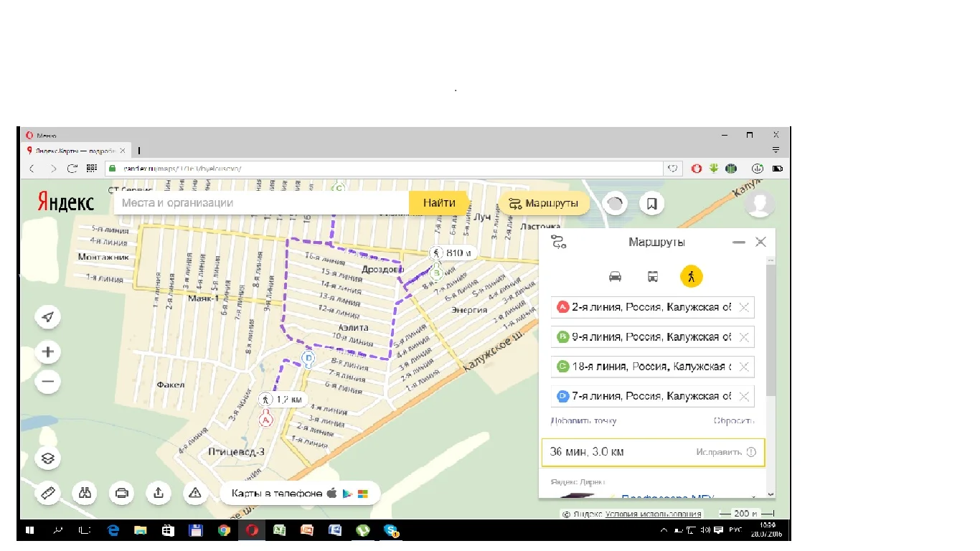The image size is (980, 551).
Task: Click the browser reload button
Action: pyautogui.click(x=72, y=169)
